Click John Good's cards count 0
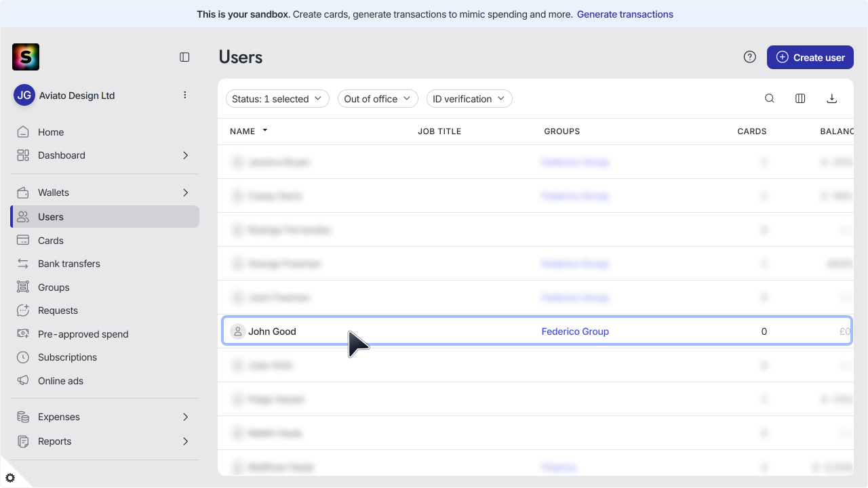 pos(764,331)
